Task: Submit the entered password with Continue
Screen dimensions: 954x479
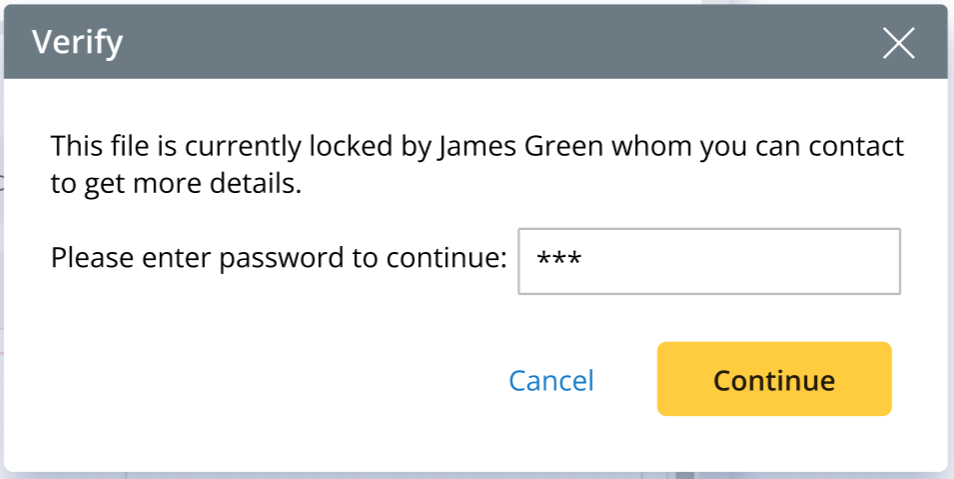Action: click(x=773, y=380)
